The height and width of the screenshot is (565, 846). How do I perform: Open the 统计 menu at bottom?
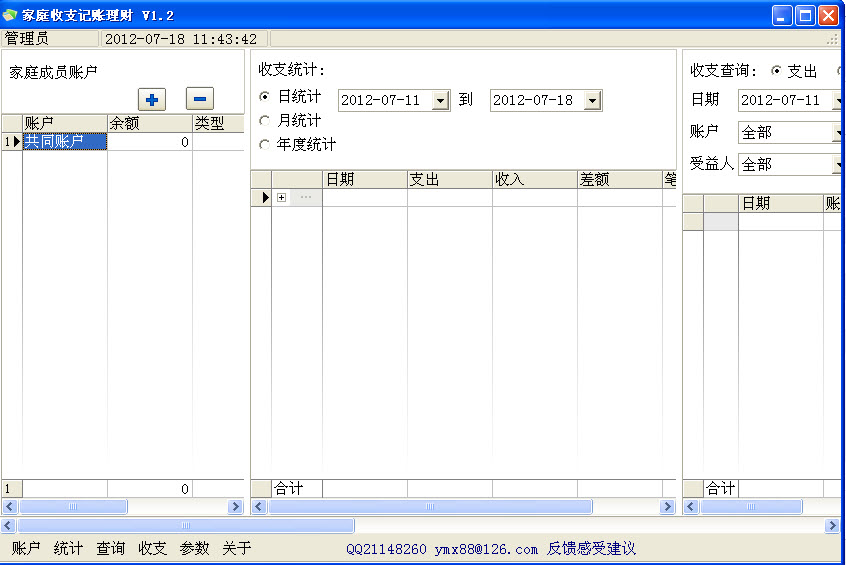click(68, 548)
